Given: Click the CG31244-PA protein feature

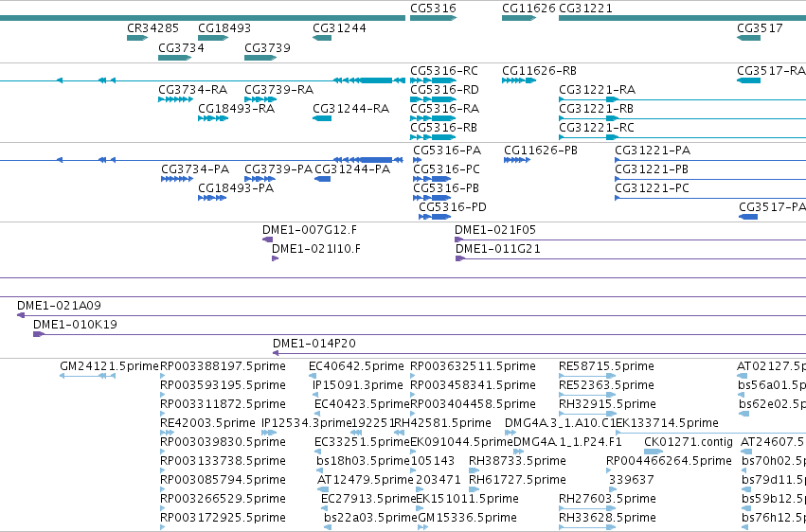Looking at the screenshot, I should tap(322, 179).
